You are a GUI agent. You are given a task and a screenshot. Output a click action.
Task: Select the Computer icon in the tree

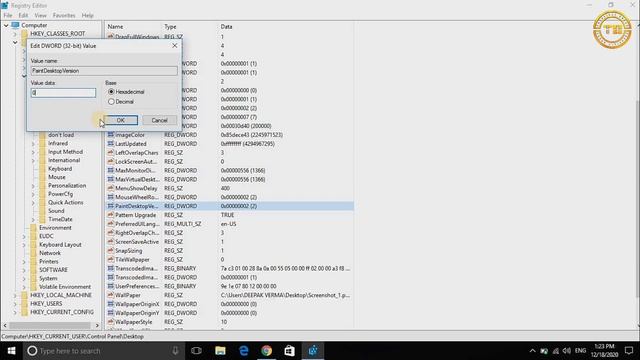click(16, 25)
